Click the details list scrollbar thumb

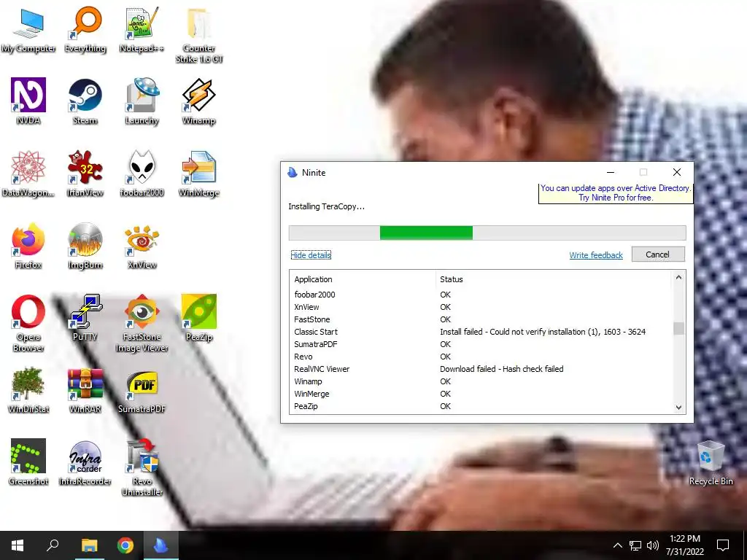678,329
